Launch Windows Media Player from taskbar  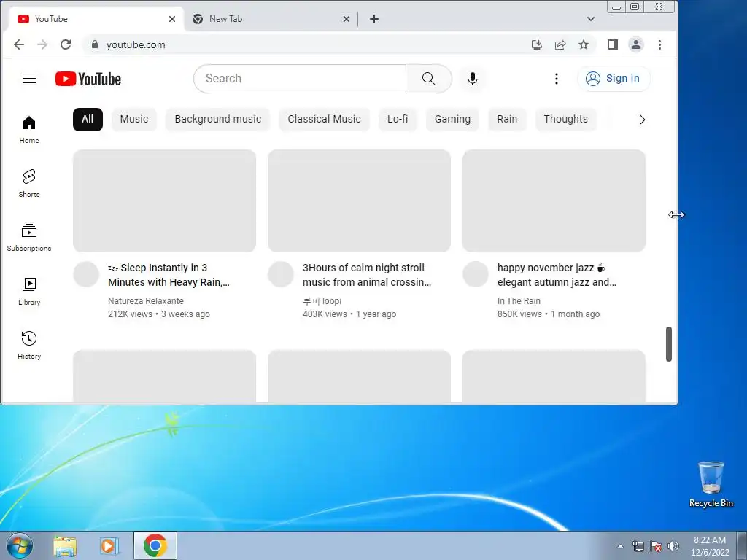(109, 545)
